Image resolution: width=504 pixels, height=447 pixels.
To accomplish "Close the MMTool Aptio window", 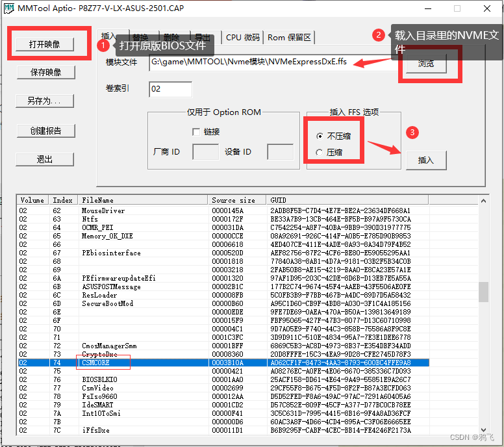I will (487, 8).
